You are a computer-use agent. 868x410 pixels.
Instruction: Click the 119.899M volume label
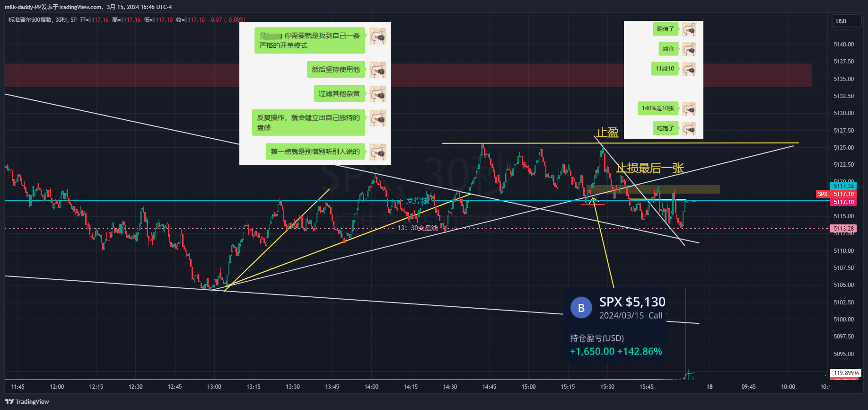[845, 373]
